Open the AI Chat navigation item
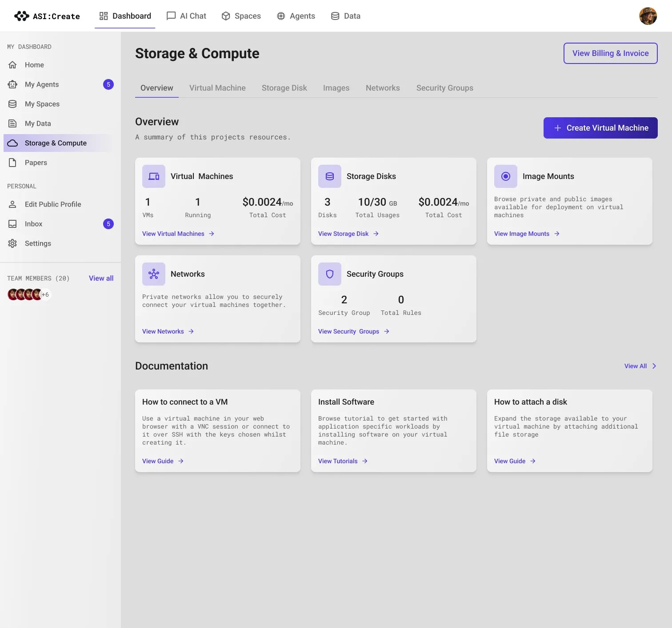672x628 pixels. [x=186, y=16]
